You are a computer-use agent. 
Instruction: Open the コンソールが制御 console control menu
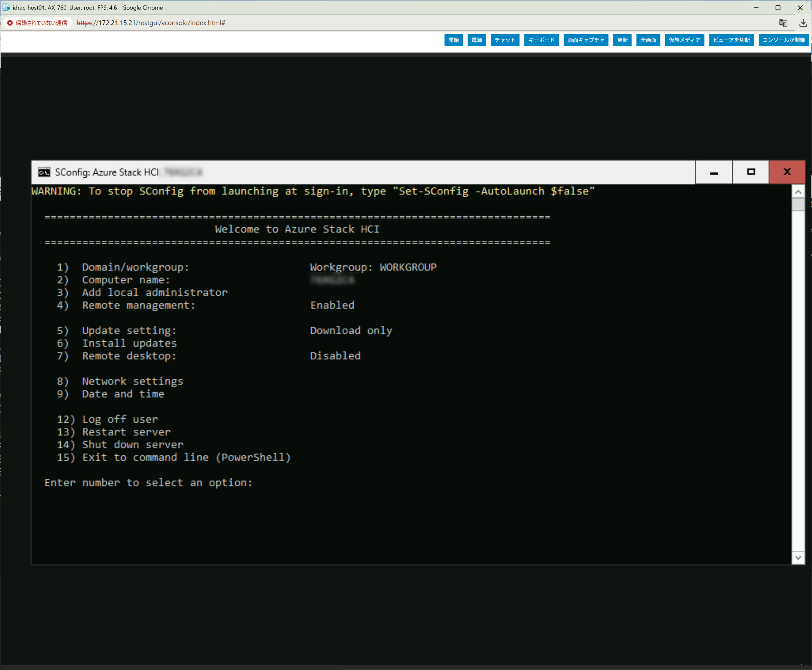coord(784,40)
